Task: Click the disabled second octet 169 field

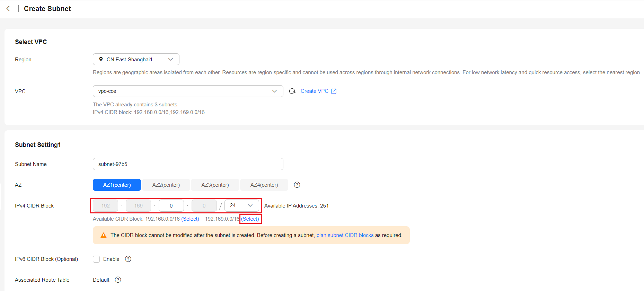Action: click(138, 205)
